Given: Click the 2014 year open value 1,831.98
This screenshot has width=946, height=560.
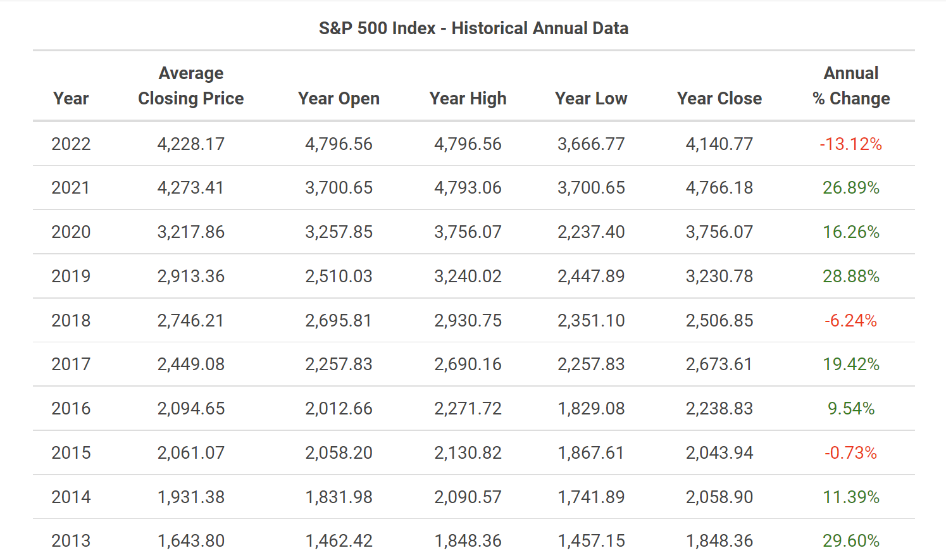Looking at the screenshot, I should coord(339,497).
